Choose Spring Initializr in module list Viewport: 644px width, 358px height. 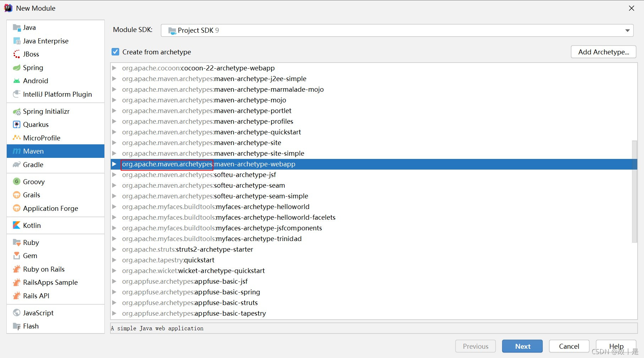click(55, 112)
